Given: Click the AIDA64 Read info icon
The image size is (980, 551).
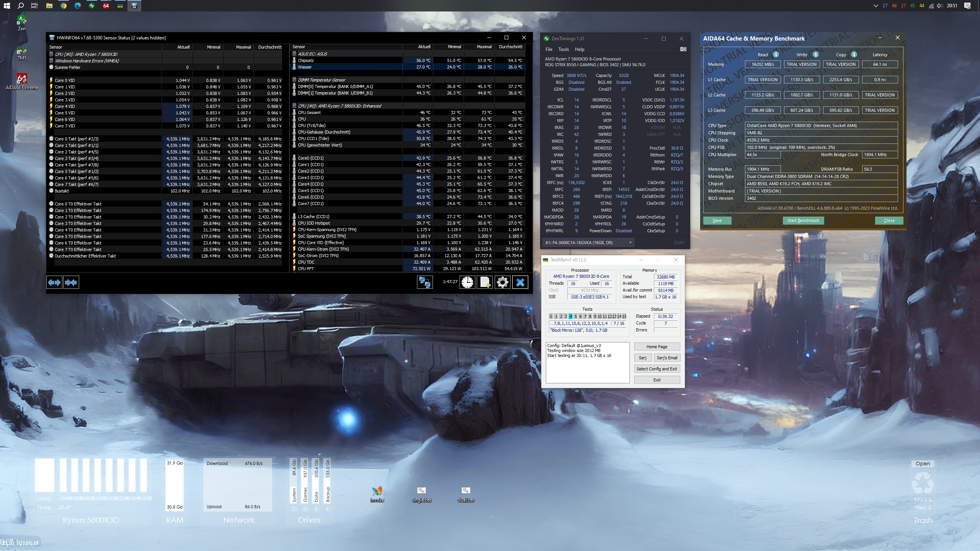Looking at the screenshot, I should 776,54.
